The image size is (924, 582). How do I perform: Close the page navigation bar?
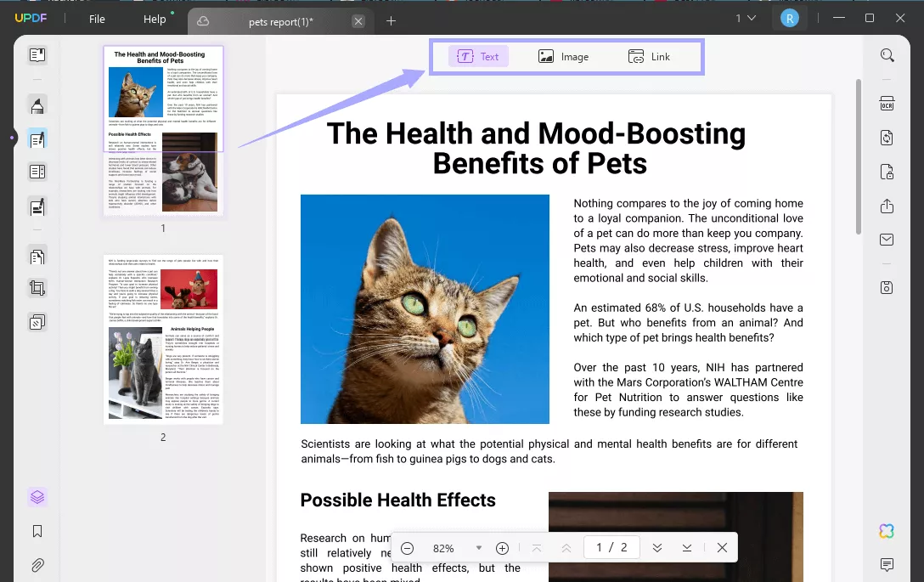pos(722,548)
